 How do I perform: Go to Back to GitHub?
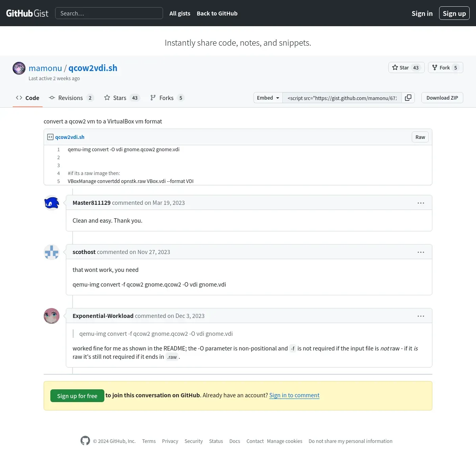pos(217,13)
